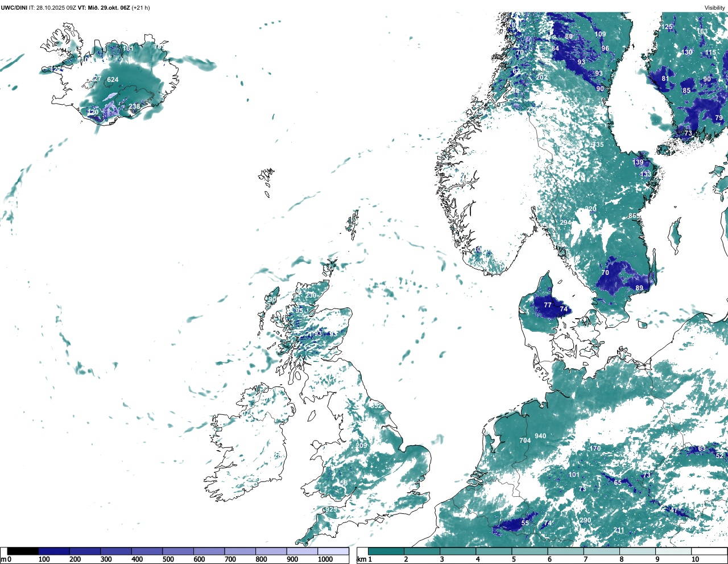
Task: Click the 294 value in western Sweden
Action: pyautogui.click(x=565, y=223)
